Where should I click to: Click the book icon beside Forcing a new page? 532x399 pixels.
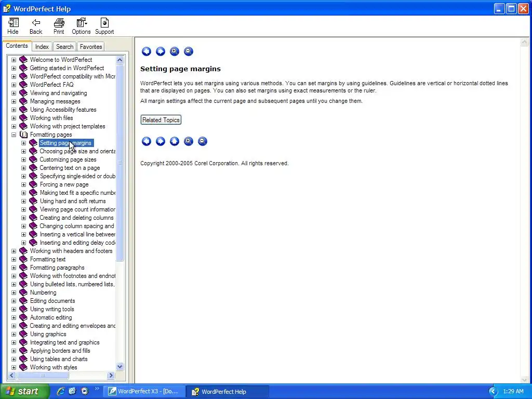[x=33, y=184]
